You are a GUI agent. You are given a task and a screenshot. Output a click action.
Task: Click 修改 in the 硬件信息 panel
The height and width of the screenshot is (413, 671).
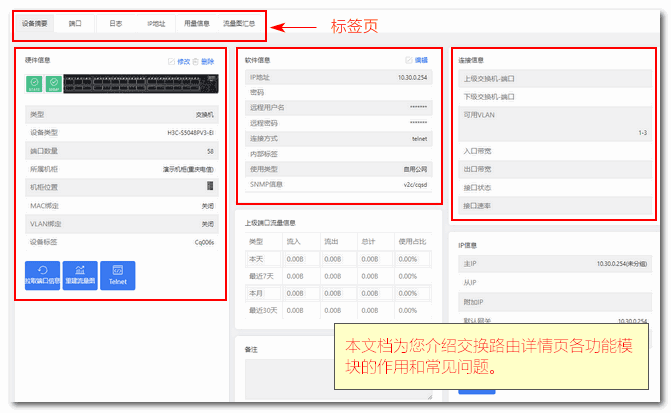pyautogui.click(x=184, y=62)
